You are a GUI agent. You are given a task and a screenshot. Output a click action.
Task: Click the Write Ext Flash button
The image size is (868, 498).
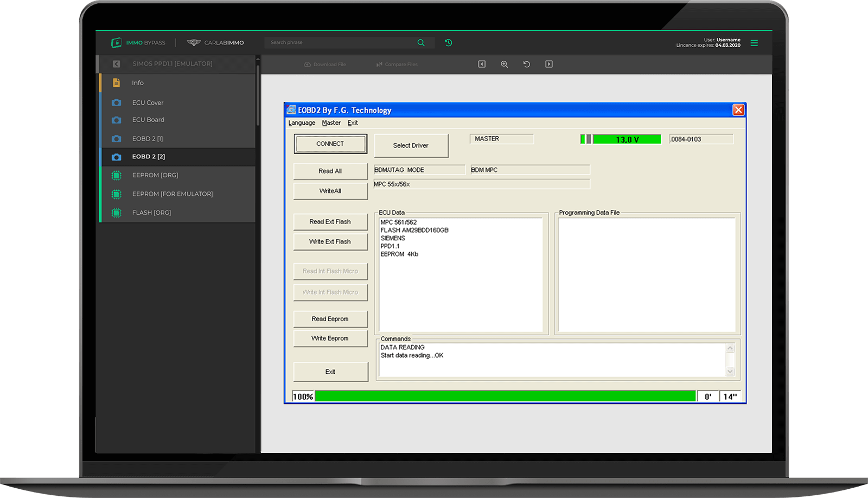[330, 241]
